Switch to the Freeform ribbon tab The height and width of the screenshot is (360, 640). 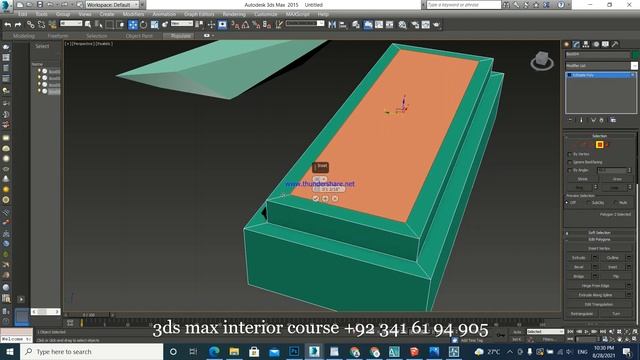[x=58, y=36]
